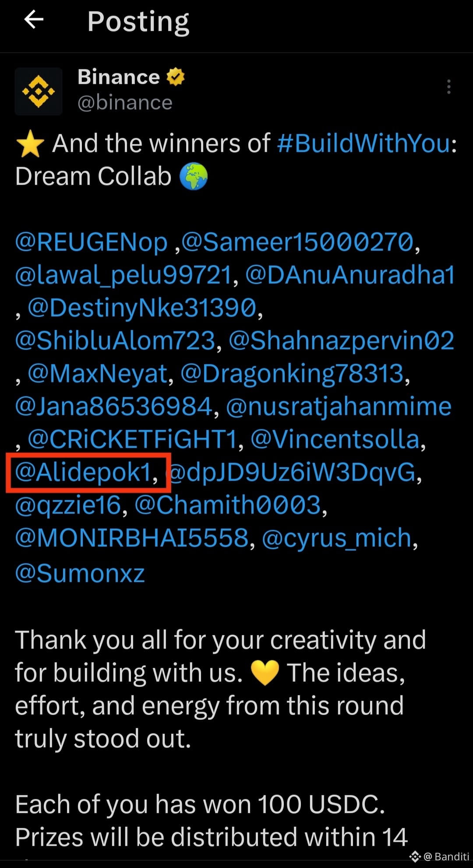The height and width of the screenshot is (868, 473).
Task: Tap the gold verified badge
Action: pos(176,77)
